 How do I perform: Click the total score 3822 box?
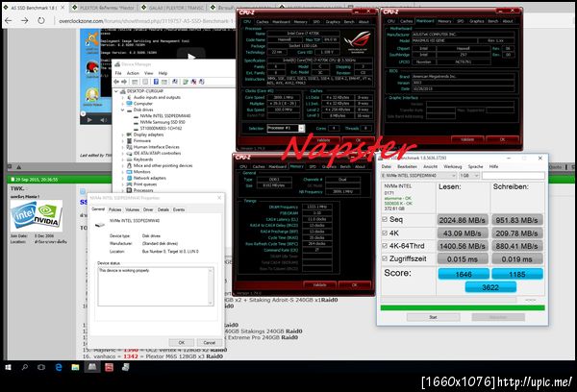[x=490, y=287]
